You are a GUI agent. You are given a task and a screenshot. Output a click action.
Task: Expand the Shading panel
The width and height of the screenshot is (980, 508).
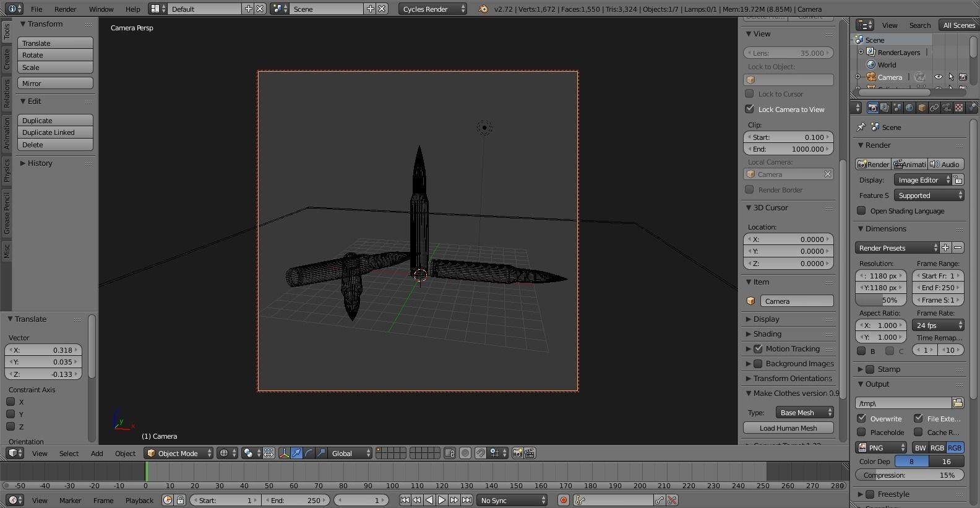tap(767, 334)
